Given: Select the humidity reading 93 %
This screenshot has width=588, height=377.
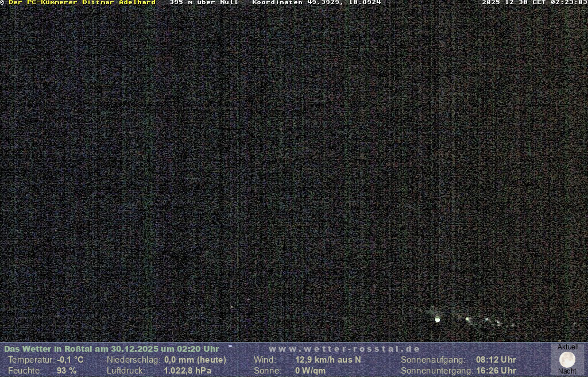Looking at the screenshot, I should [67, 371].
